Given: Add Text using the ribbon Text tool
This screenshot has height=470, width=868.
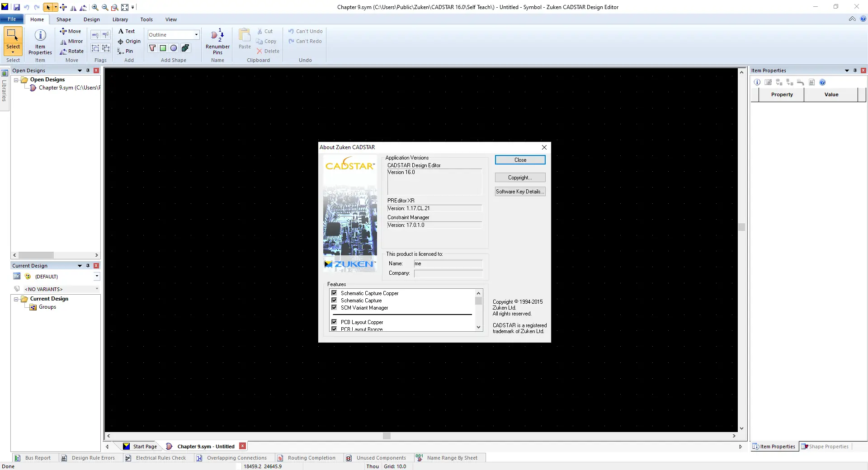Looking at the screenshot, I should [x=127, y=31].
